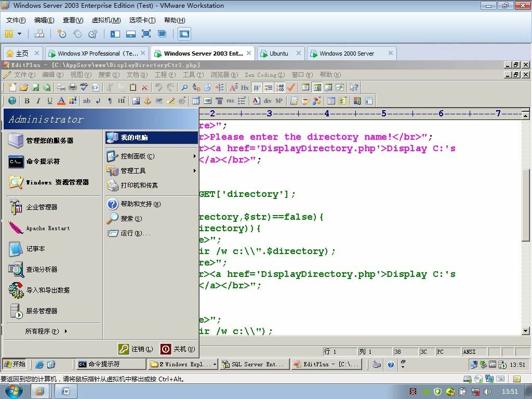
Task: Expand the taskbar toolbar overflow chevron
Action: 403,364
